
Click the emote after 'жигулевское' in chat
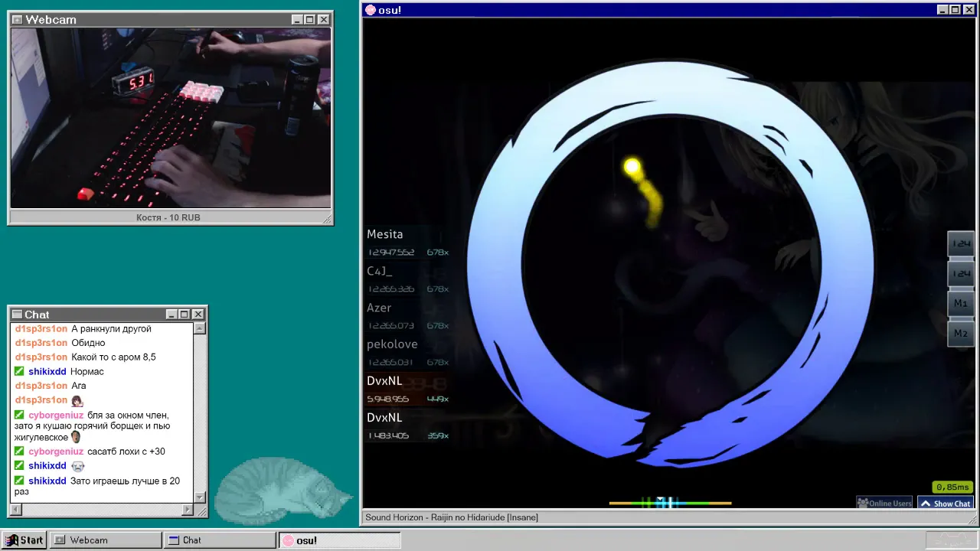point(76,437)
